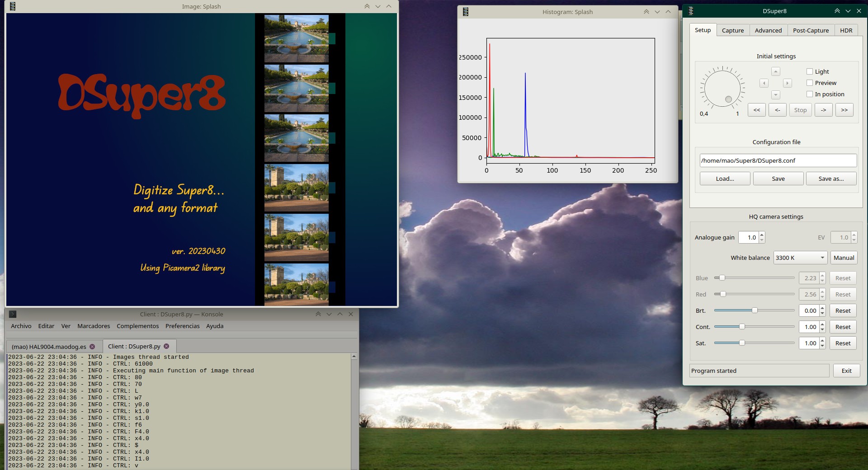This screenshot has height=470, width=868.
Task: Click the down arrow positioning button
Action: tap(776, 95)
